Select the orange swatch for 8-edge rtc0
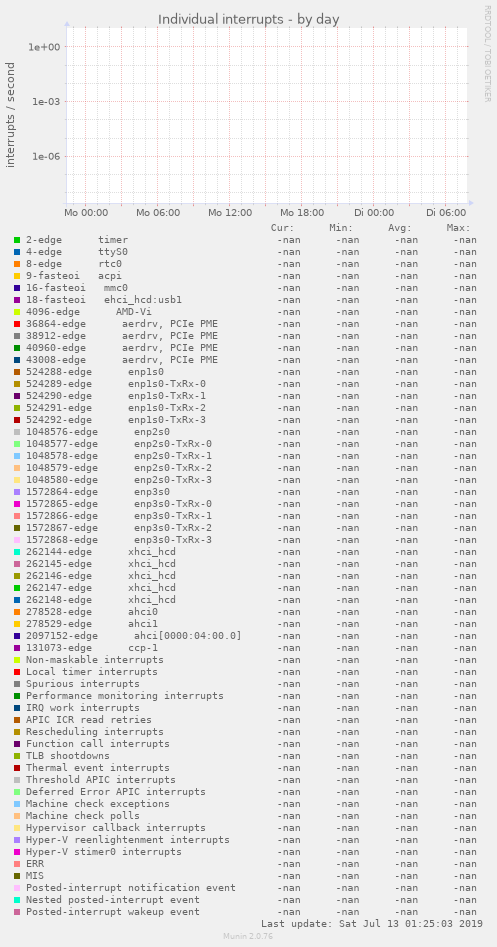Screen dimensions: 497x947 17,264
